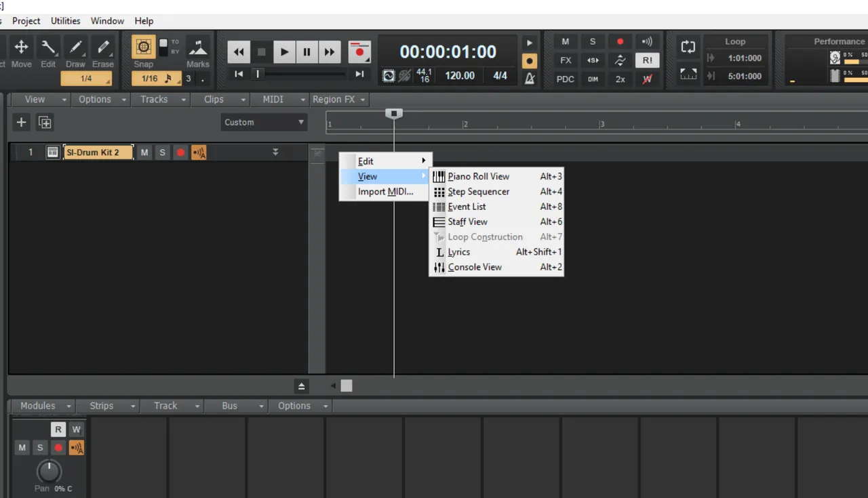This screenshot has width=868, height=498.
Task: Toggle the DIM solo button
Action: [x=593, y=79]
